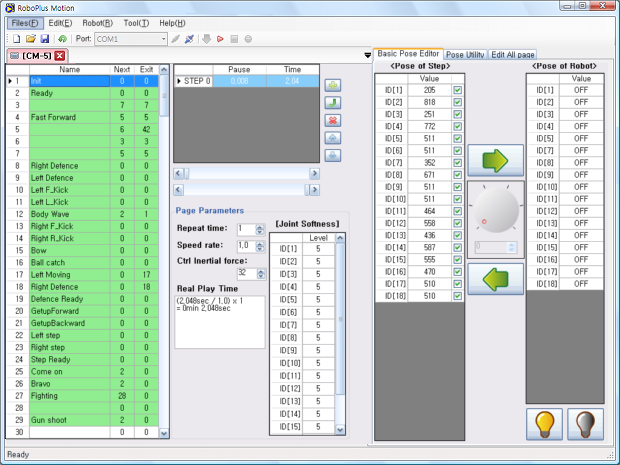Click the red delete step icon
Viewport: 620px width, 465px height.
pos(333,119)
